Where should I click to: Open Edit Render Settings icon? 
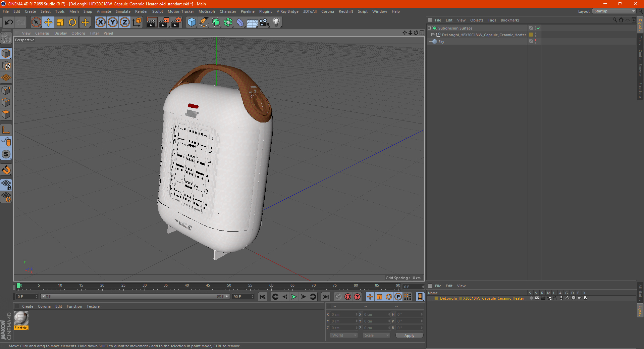(176, 22)
